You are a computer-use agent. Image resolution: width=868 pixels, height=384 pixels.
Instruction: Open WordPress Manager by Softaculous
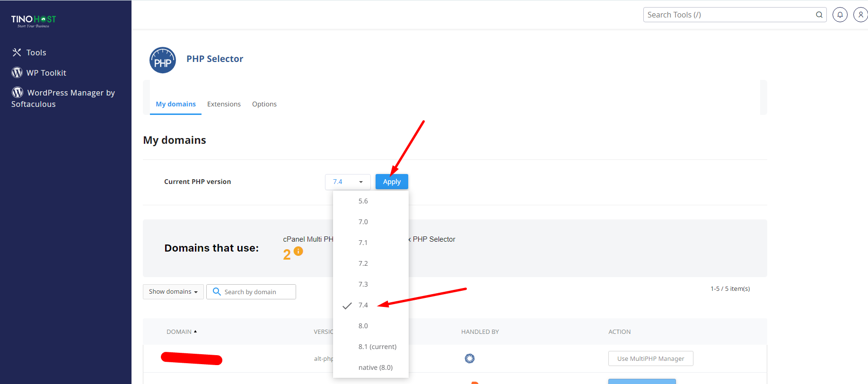tap(63, 98)
